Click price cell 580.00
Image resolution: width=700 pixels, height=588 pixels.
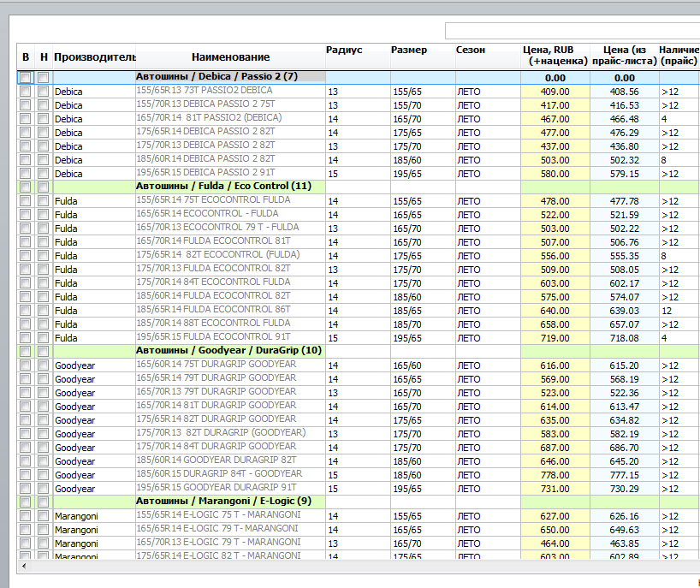pos(555,174)
